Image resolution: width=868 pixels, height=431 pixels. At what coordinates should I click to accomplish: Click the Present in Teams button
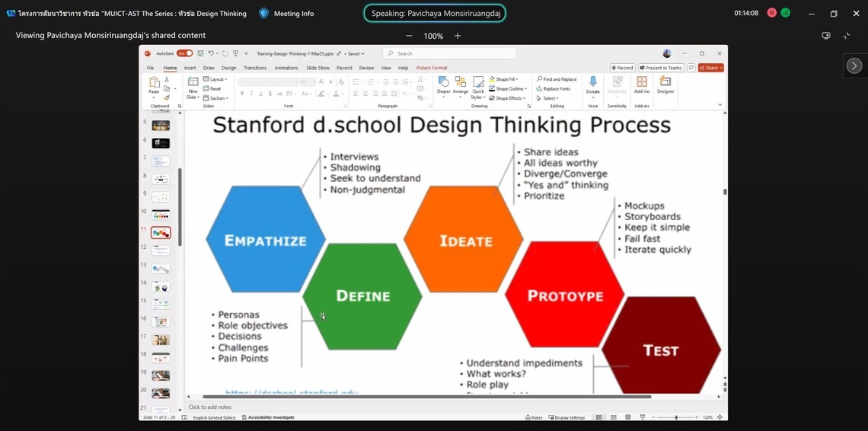click(x=662, y=68)
